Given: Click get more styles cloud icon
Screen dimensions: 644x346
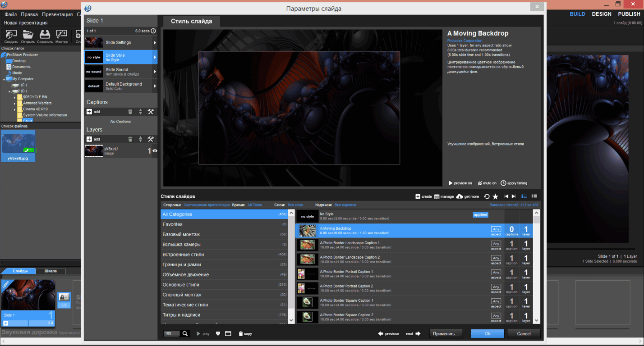Looking at the screenshot, I should [x=460, y=196].
